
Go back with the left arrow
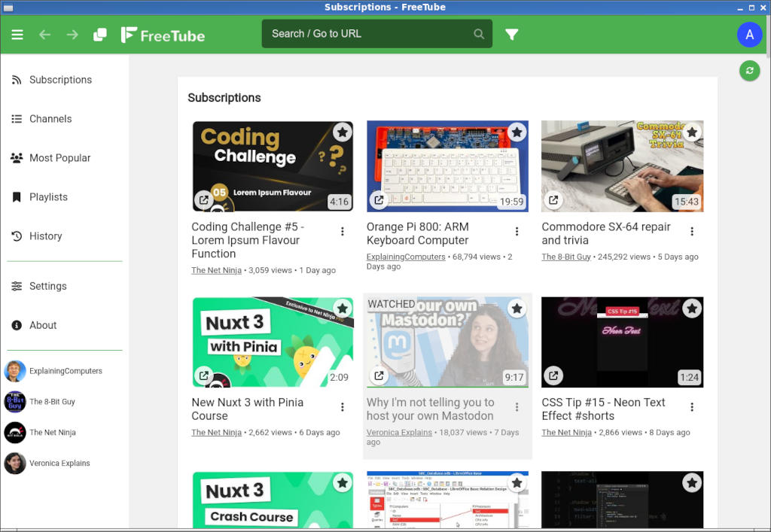(44, 35)
